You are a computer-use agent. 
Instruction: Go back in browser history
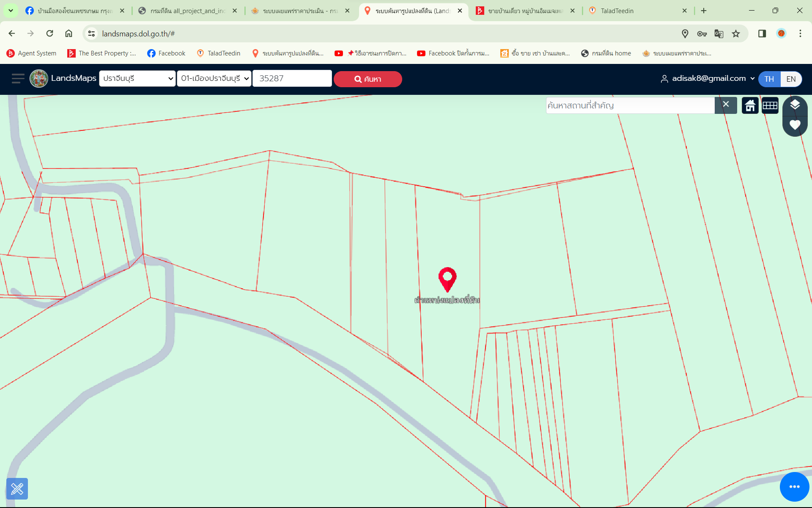point(12,33)
